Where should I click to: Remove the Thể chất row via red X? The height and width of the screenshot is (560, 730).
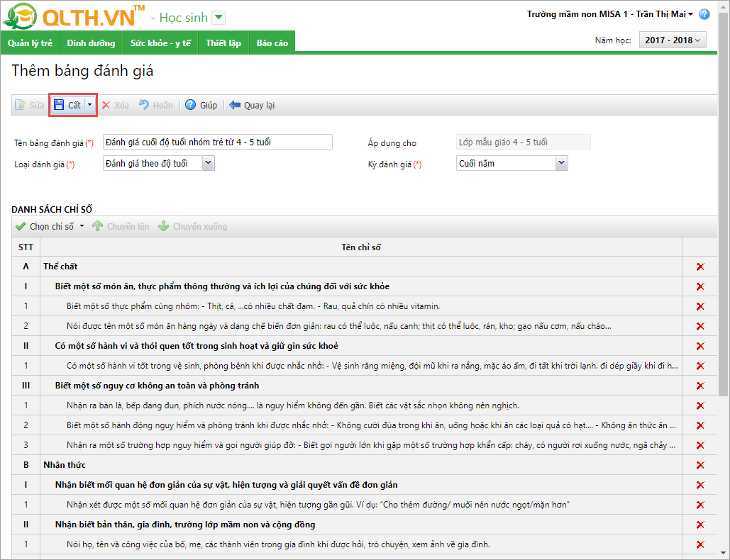(x=699, y=267)
